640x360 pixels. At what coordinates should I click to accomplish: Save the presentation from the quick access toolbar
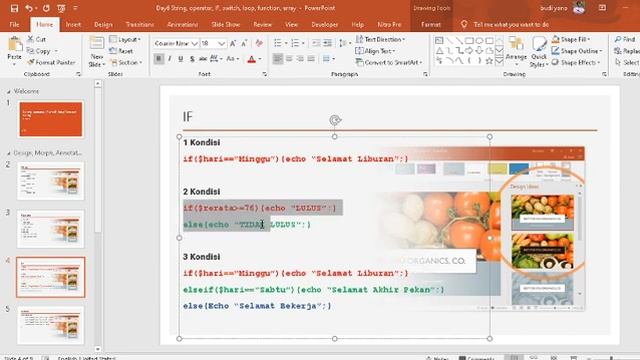[x=14, y=8]
